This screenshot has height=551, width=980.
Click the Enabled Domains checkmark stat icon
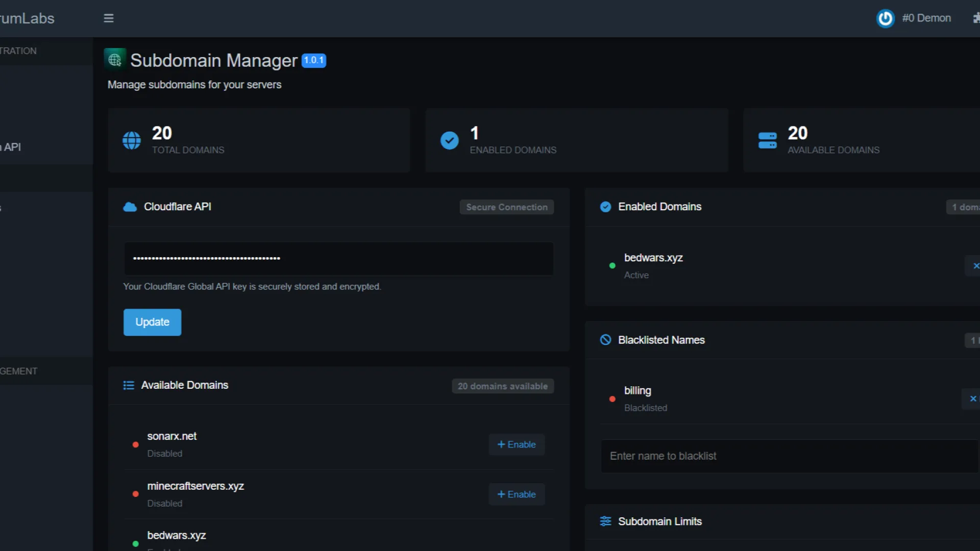click(449, 140)
